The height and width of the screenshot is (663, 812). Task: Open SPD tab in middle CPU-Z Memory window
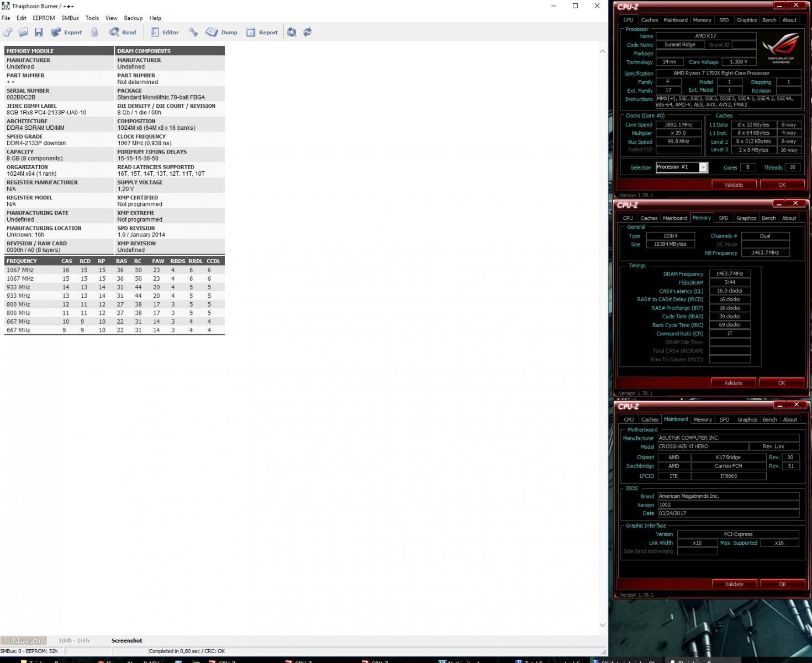724,218
